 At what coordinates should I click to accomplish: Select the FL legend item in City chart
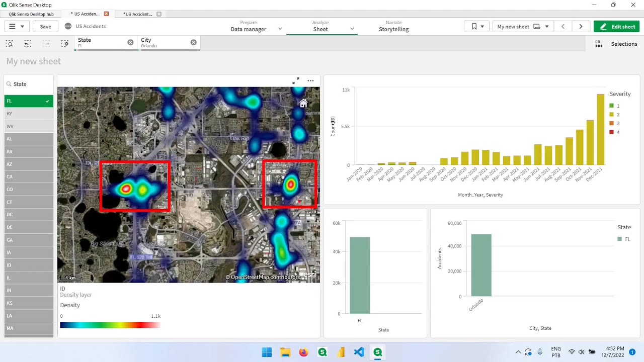[624, 239]
